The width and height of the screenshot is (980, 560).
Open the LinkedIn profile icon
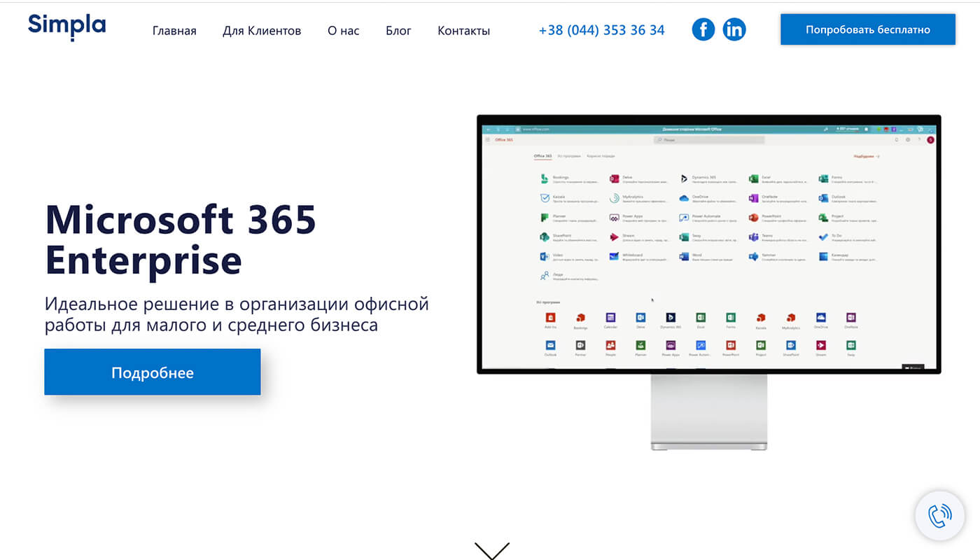pos(734,29)
